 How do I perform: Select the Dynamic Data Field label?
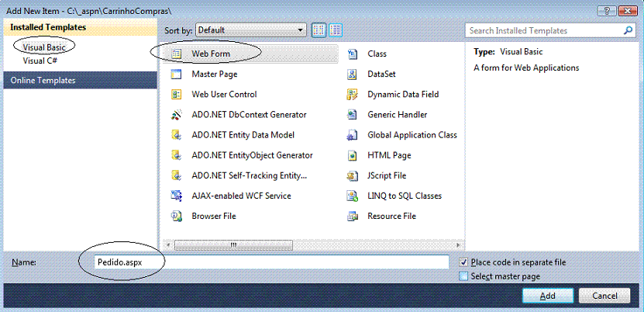click(403, 95)
